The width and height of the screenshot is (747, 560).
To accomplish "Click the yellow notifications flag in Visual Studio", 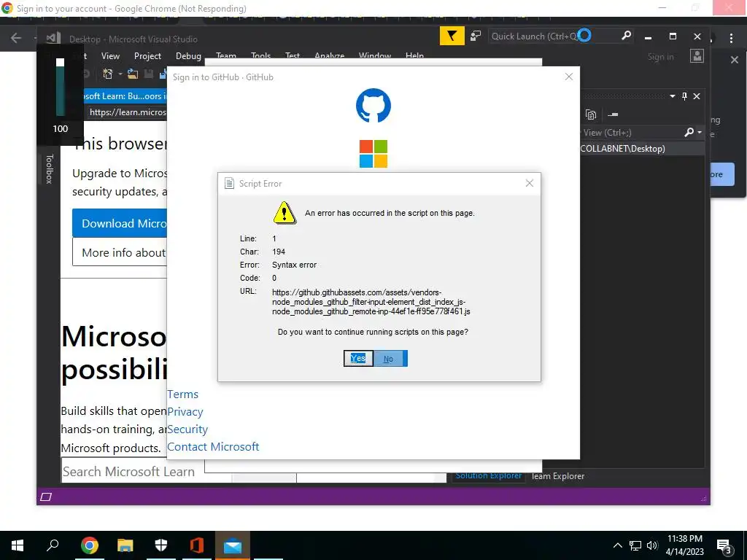I will coord(452,36).
